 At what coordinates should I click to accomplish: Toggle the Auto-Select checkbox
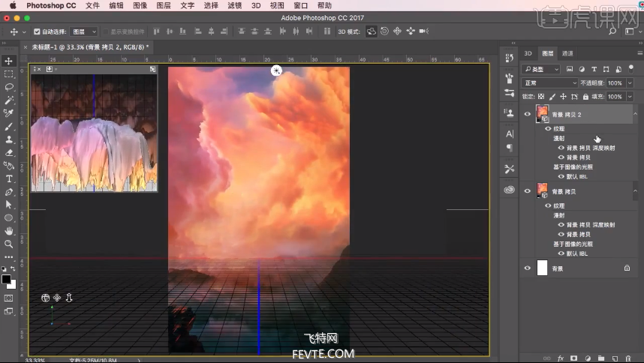point(37,31)
